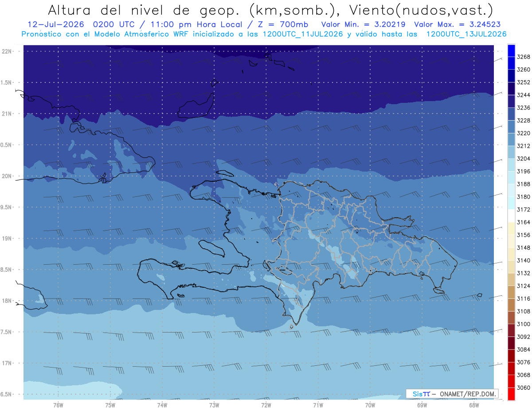
Task: Click the colorbar label "3204"
Action: click(x=524, y=159)
